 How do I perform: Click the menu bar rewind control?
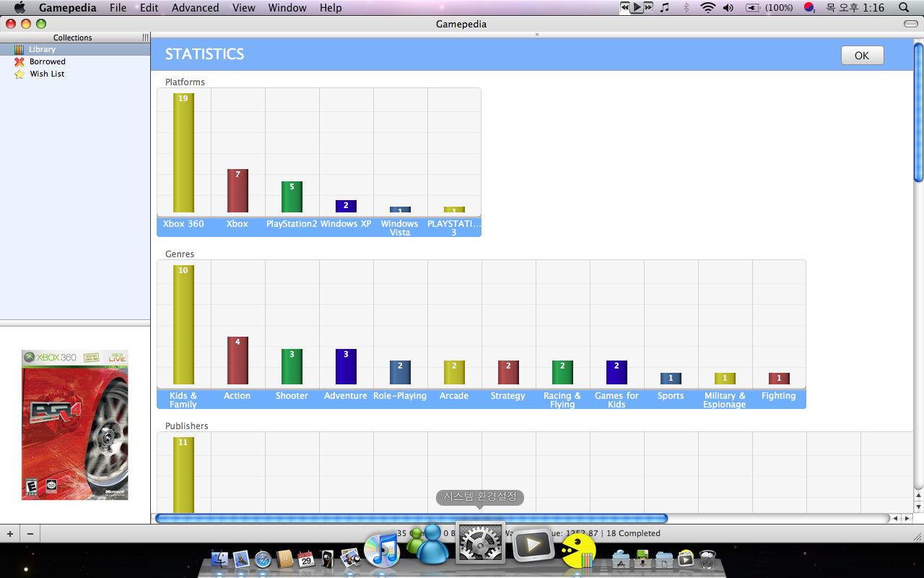[x=625, y=7]
